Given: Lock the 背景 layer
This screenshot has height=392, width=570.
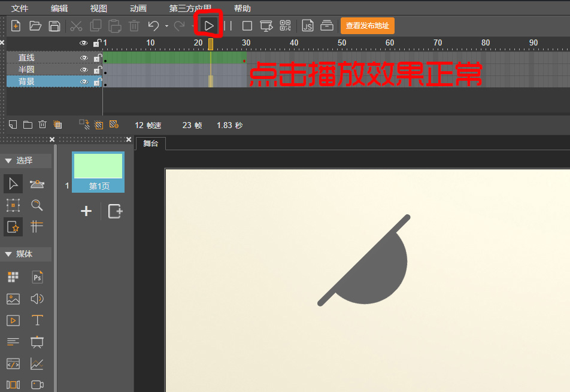Looking at the screenshot, I should click(x=98, y=82).
